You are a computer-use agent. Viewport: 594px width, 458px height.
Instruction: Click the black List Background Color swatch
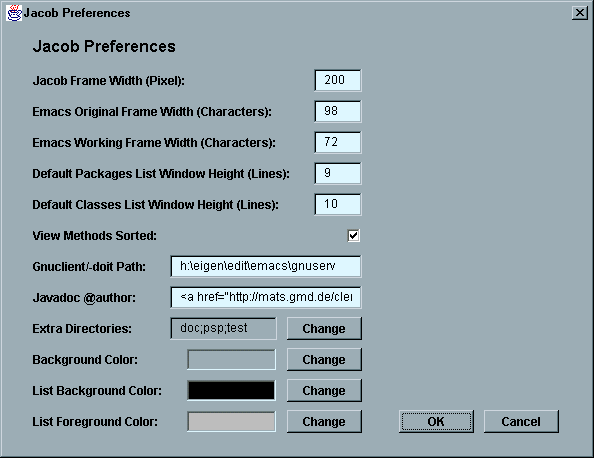coord(231,391)
